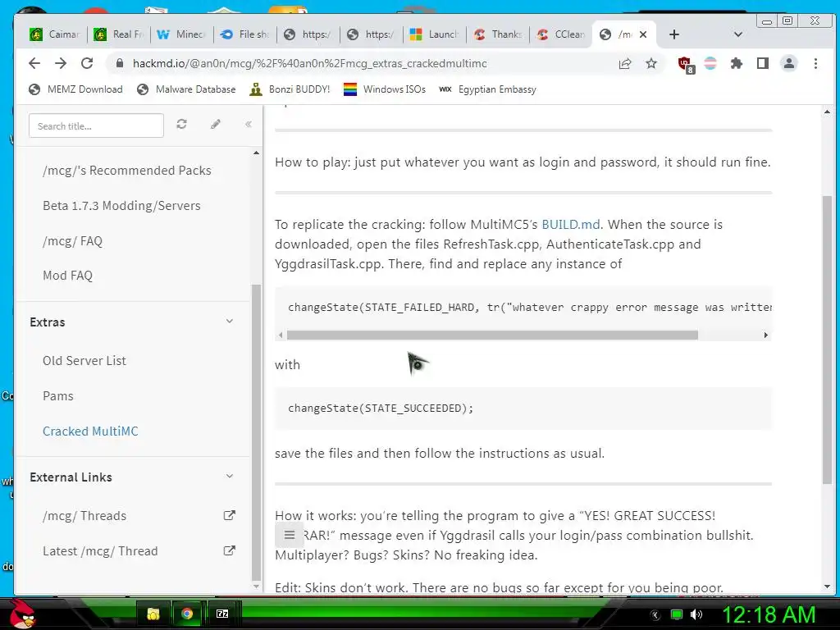Expand the tab search chevron
840x630 pixels.
[x=737, y=34]
